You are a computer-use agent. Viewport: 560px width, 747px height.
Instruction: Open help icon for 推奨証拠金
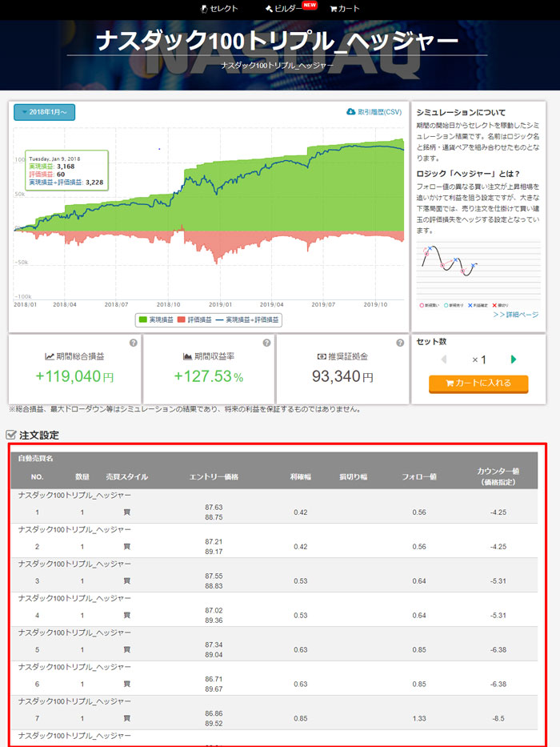coord(400,343)
